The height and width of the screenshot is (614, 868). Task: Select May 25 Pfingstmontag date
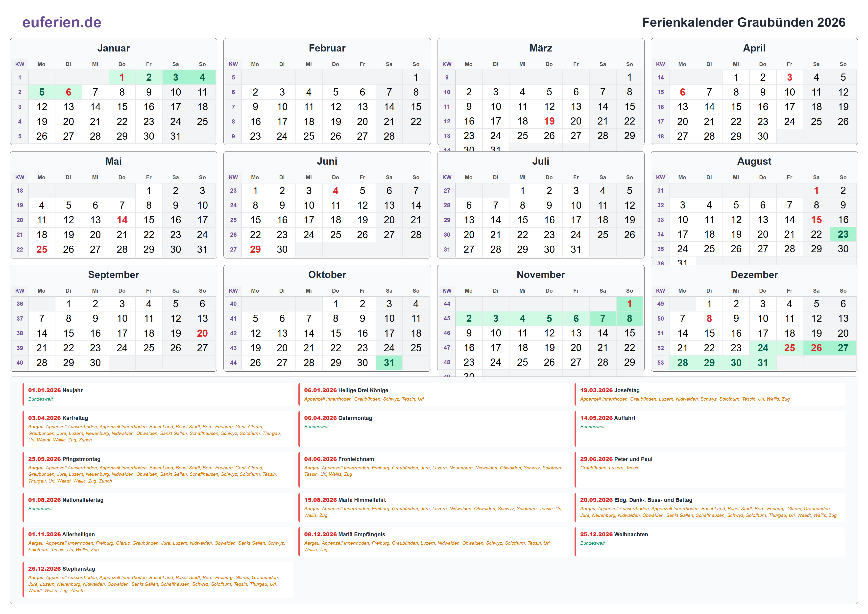42,250
